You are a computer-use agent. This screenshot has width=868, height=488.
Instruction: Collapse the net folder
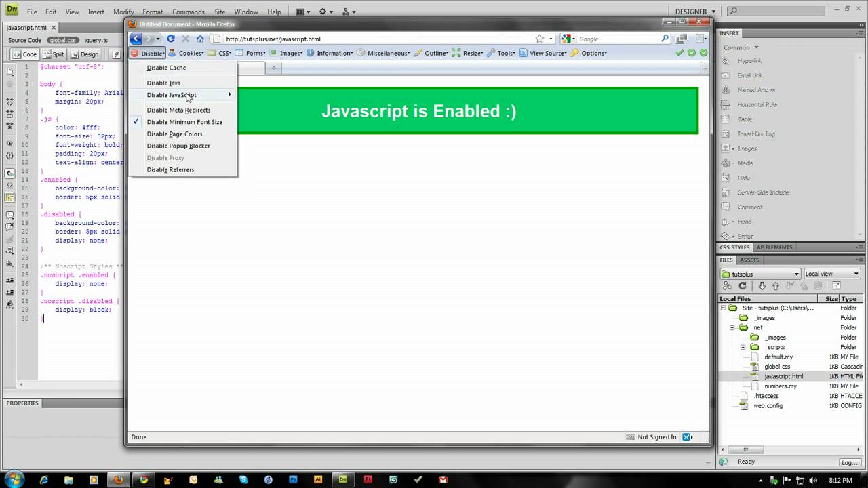coord(732,327)
